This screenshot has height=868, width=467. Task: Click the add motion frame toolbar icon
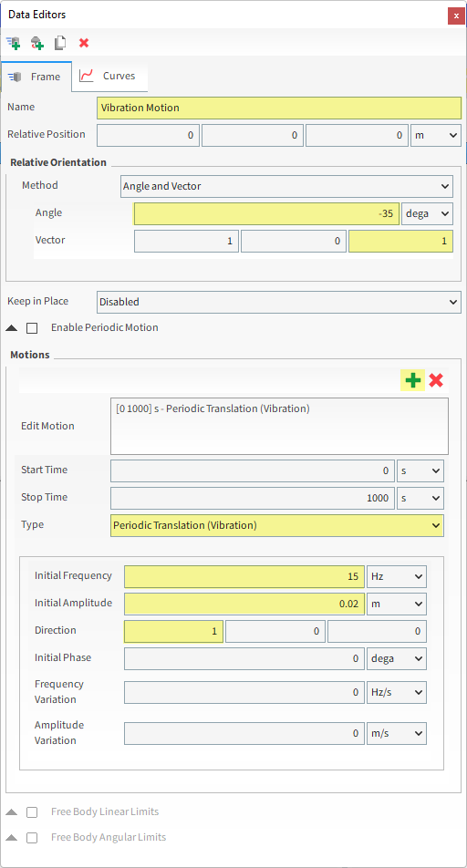[x=14, y=43]
